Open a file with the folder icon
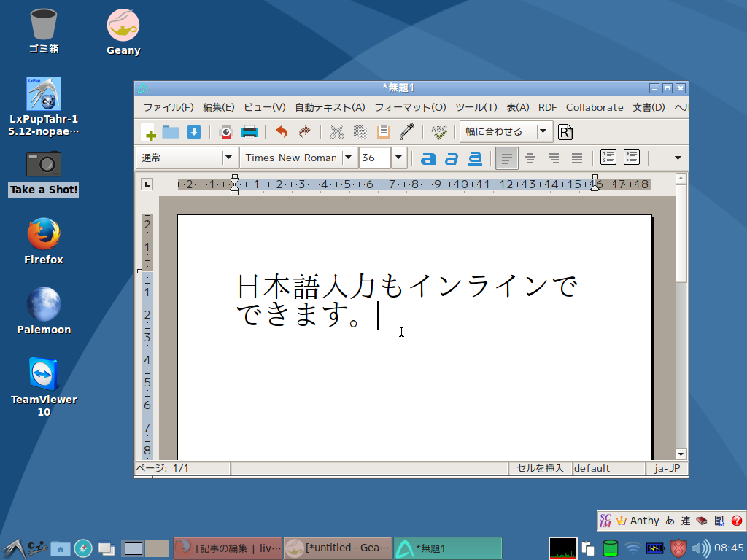This screenshot has height=560, width=747. coord(171,132)
